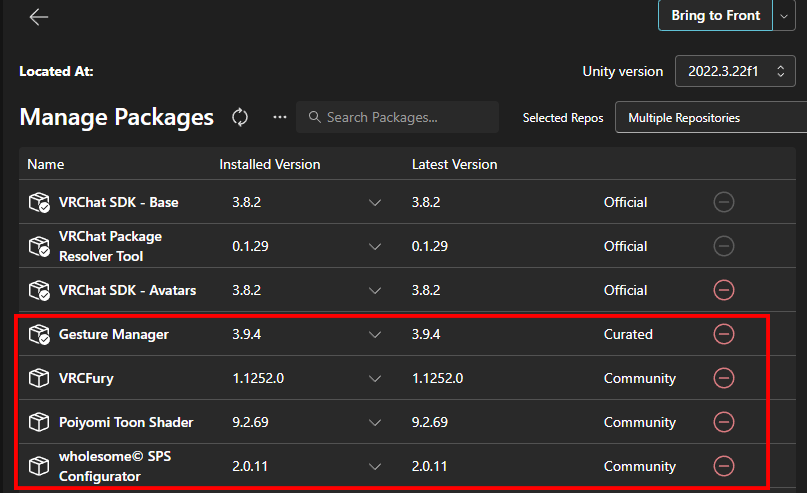Open Unity version dropdown
The height and width of the screenshot is (493, 807).
735,71
